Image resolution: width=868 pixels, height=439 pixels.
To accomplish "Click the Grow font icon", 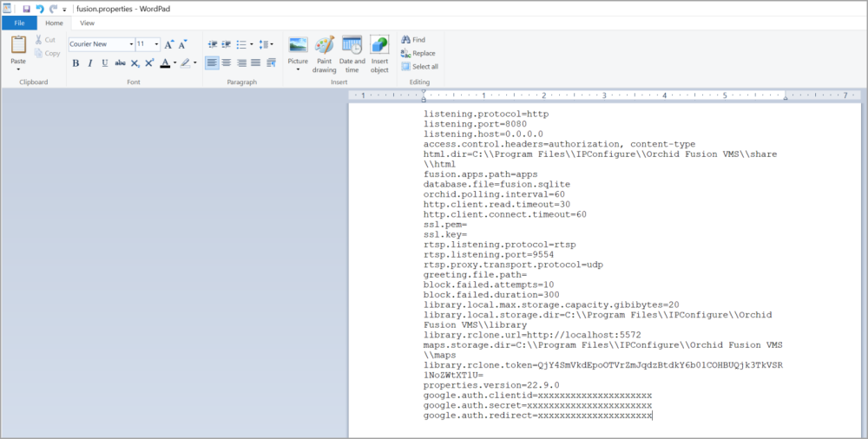I will tap(169, 44).
